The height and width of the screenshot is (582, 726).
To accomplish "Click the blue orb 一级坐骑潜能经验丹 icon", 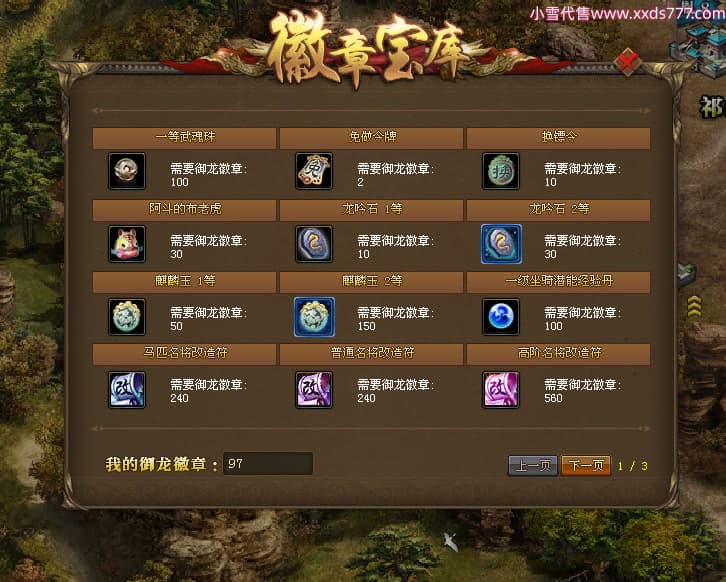I will click(501, 317).
